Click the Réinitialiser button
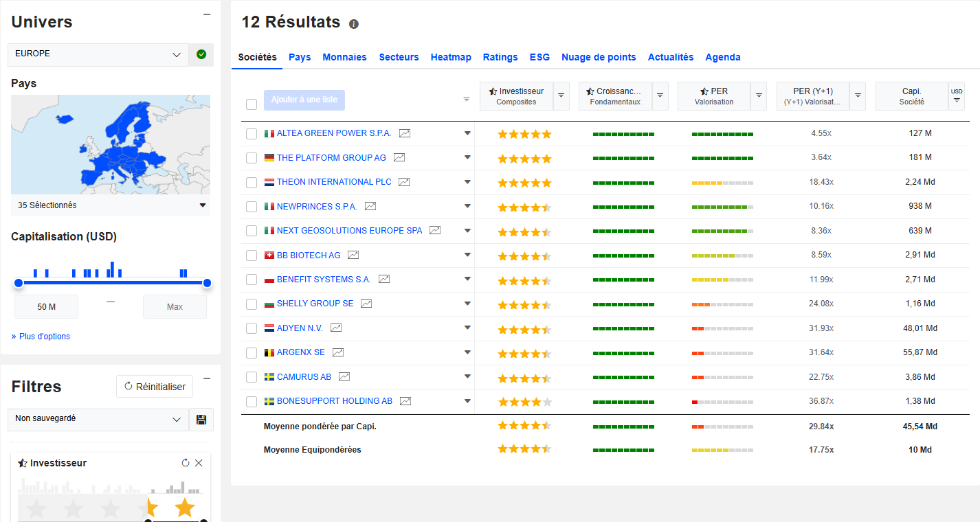 [155, 387]
